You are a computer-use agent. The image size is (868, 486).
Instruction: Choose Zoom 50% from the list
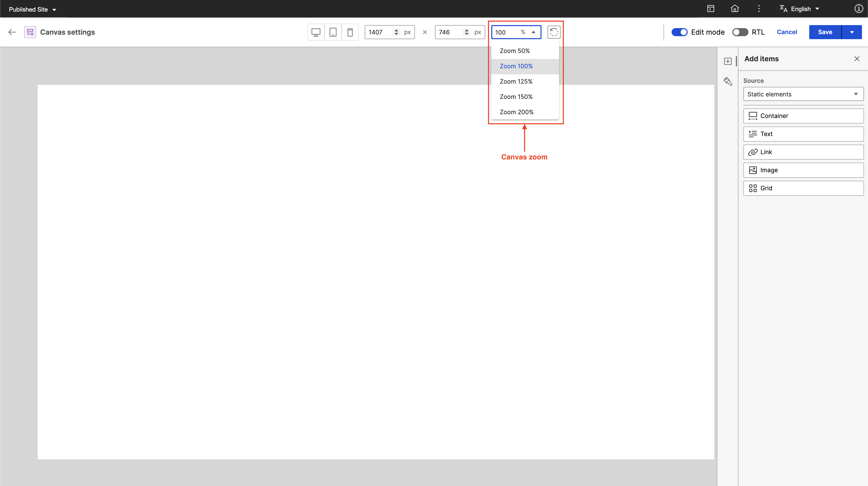(x=515, y=51)
